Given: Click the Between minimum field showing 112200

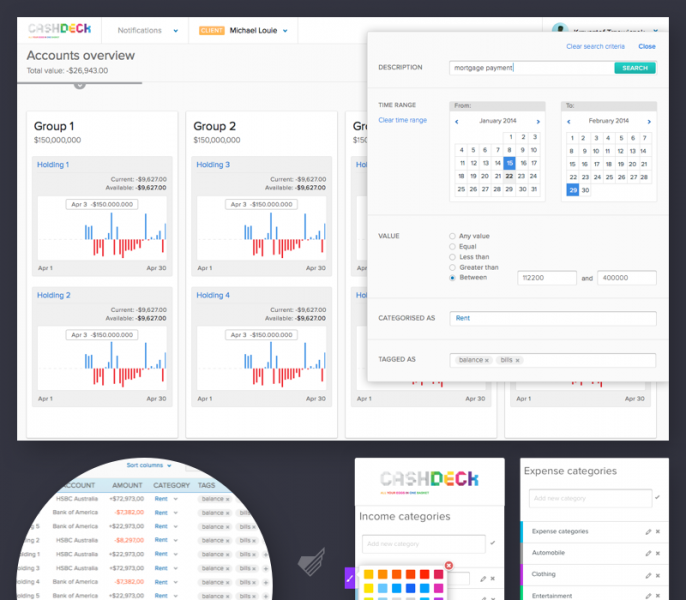Looking at the screenshot, I should [547, 278].
